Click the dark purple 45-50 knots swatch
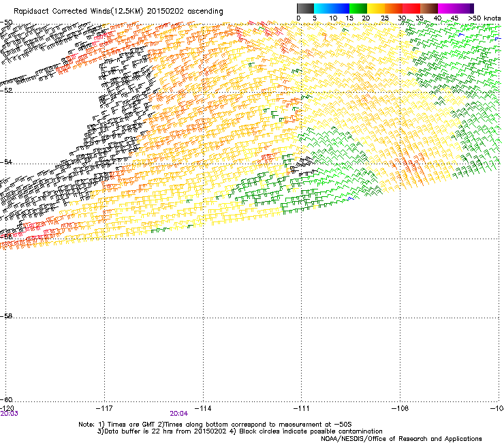This screenshot has height=443, width=504. [x=464, y=8]
